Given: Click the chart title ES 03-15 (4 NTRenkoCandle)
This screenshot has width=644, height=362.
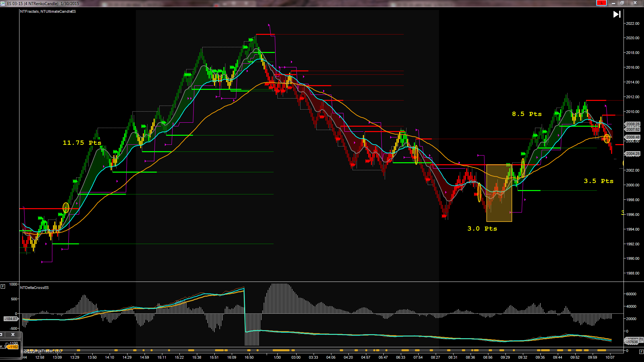Looking at the screenshot, I should click(x=33, y=3).
